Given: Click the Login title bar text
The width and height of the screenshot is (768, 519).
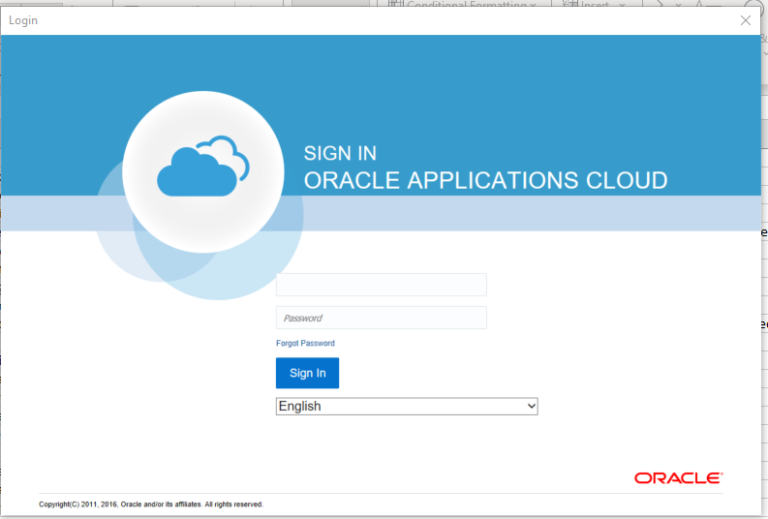Looking at the screenshot, I should [x=25, y=20].
